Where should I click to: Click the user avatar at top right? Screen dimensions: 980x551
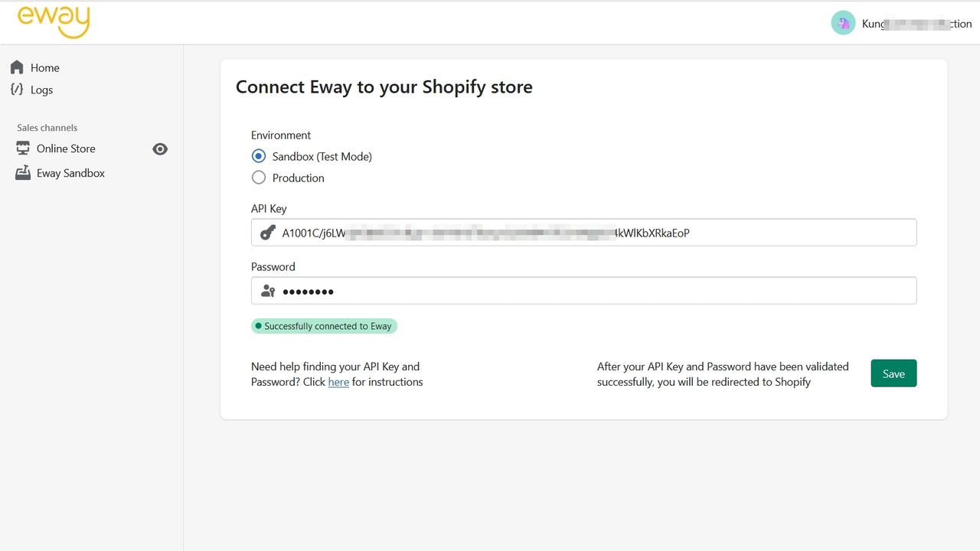(843, 23)
